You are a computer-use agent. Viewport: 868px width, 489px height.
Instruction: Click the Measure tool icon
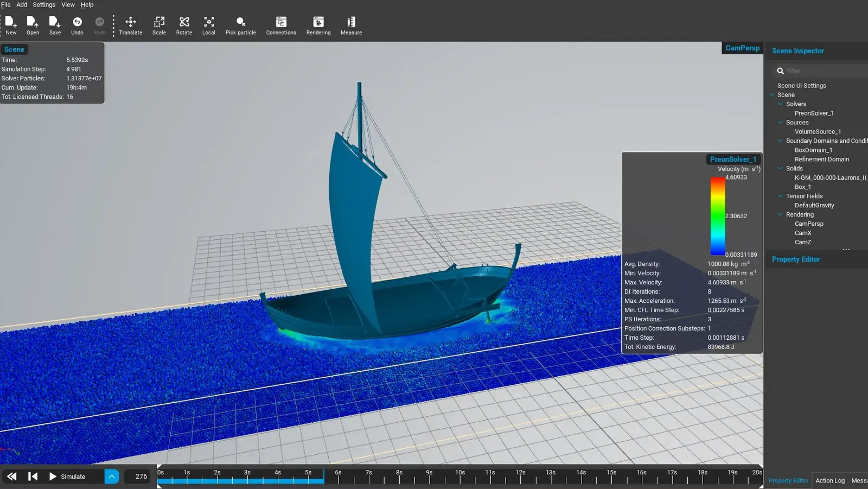pos(351,22)
